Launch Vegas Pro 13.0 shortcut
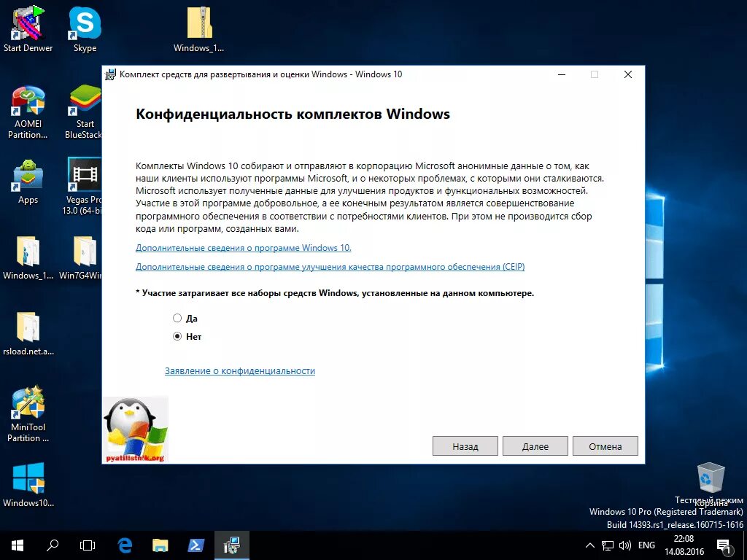 point(84,186)
